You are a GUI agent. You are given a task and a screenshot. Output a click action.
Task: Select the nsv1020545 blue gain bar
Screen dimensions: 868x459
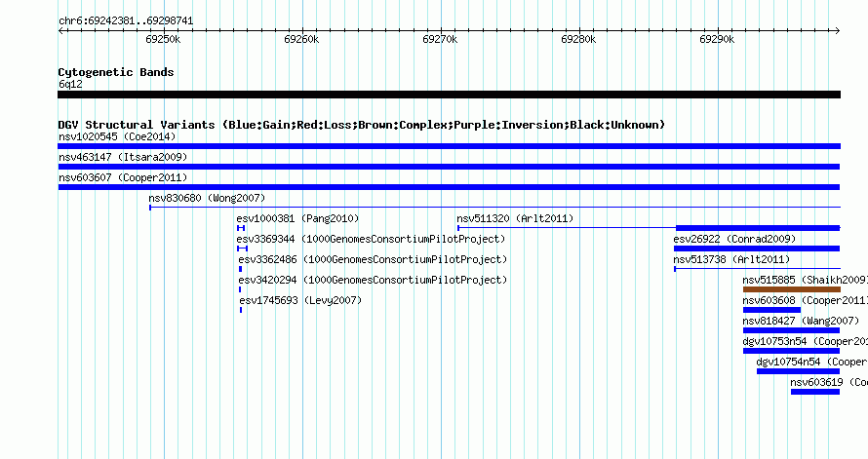click(x=449, y=146)
